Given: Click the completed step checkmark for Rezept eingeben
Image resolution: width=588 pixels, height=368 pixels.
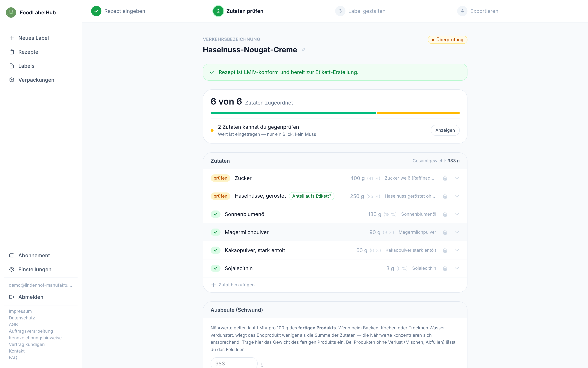Looking at the screenshot, I should tap(96, 11).
